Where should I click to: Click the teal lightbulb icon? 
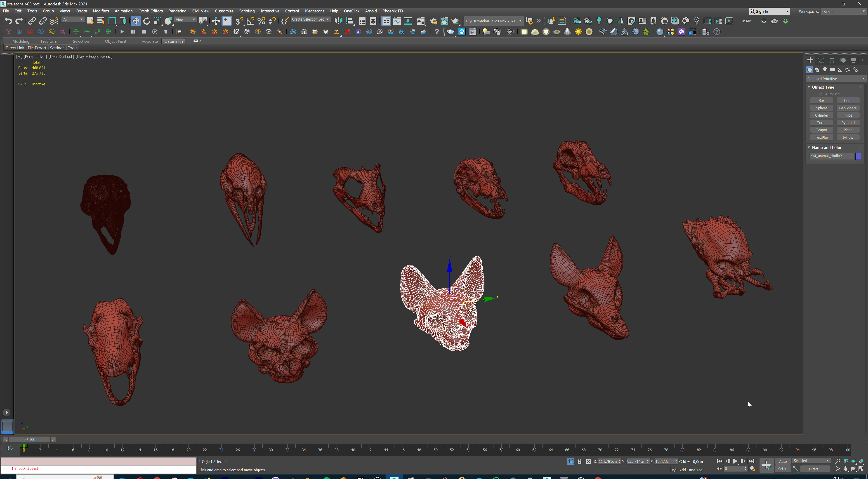[x=599, y=21]
